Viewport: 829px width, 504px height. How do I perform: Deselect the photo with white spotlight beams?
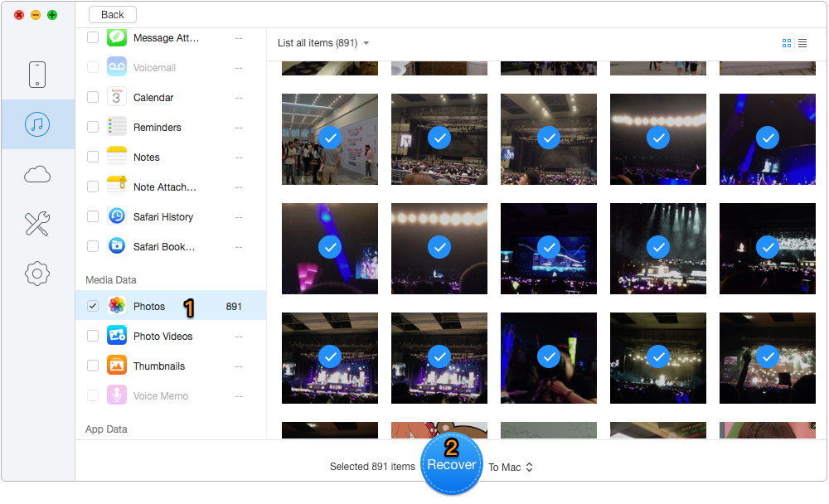658,249
